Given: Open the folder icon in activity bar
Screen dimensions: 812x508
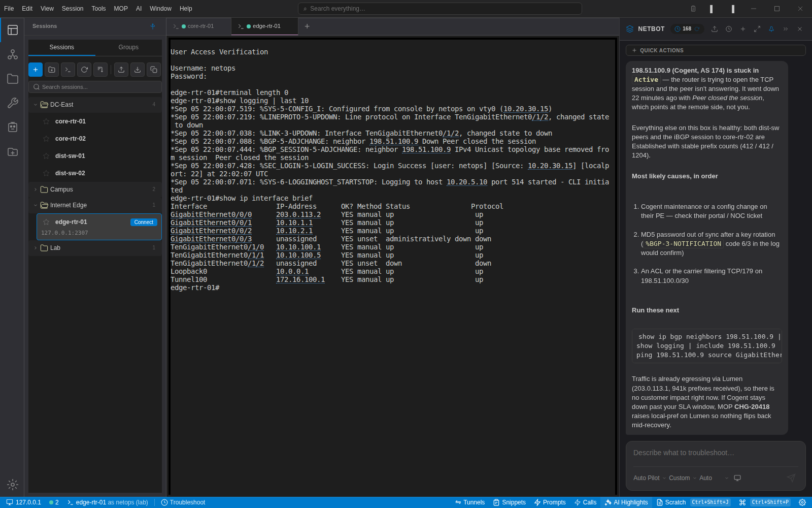Looking at the screenshot, I should coord(13,79).
